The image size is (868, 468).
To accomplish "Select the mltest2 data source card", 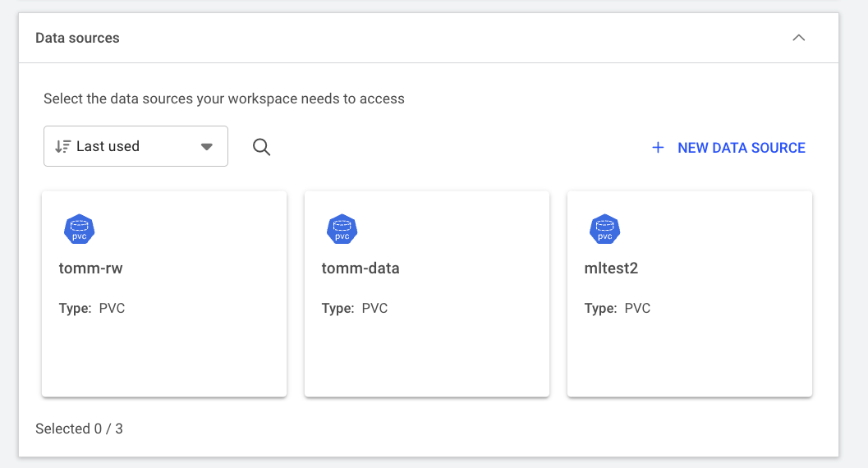I will (690, 345).
